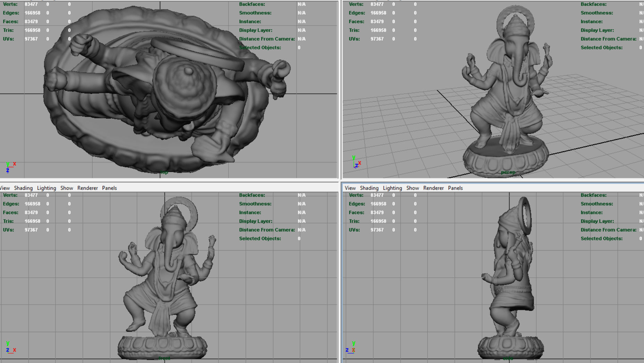The width and height of the screenshot is (644, 363).
Task: Click 'Distance From Camera:' in top viewport HUD
Action: pos(267,39)
